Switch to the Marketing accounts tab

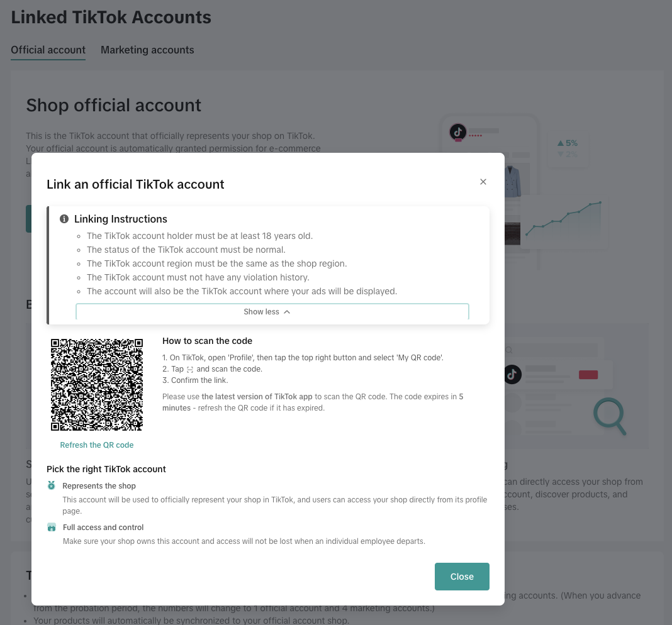click(147, 50)
